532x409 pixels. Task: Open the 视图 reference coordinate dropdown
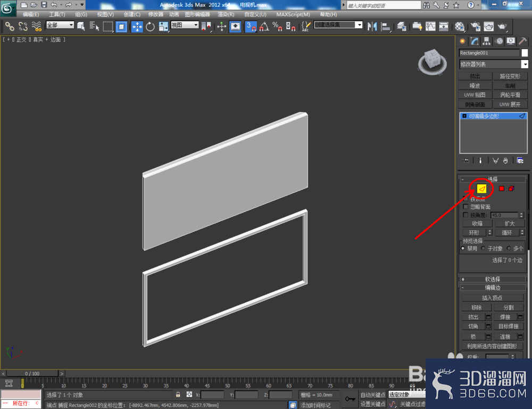185,25
